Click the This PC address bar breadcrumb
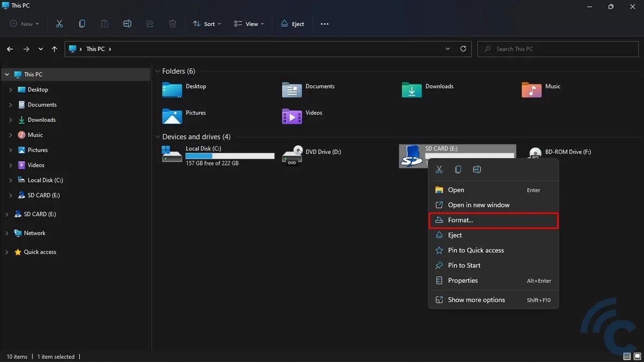Screen dimensions: 644x362 (96, 49)
